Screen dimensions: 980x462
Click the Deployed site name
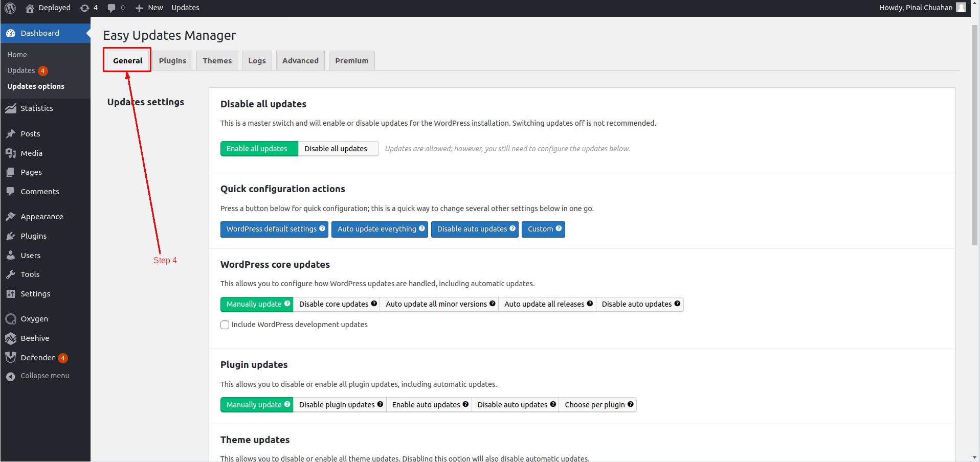(54, 8)
